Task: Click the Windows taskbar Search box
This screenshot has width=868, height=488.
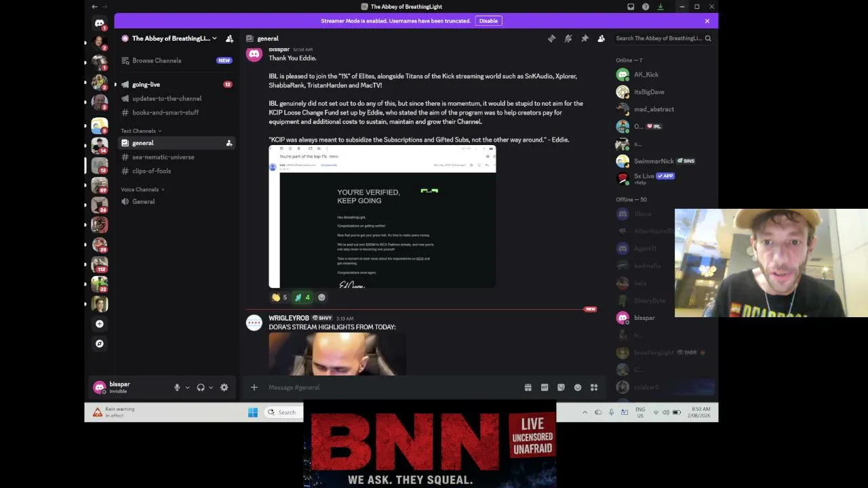Action: (282, 412)
